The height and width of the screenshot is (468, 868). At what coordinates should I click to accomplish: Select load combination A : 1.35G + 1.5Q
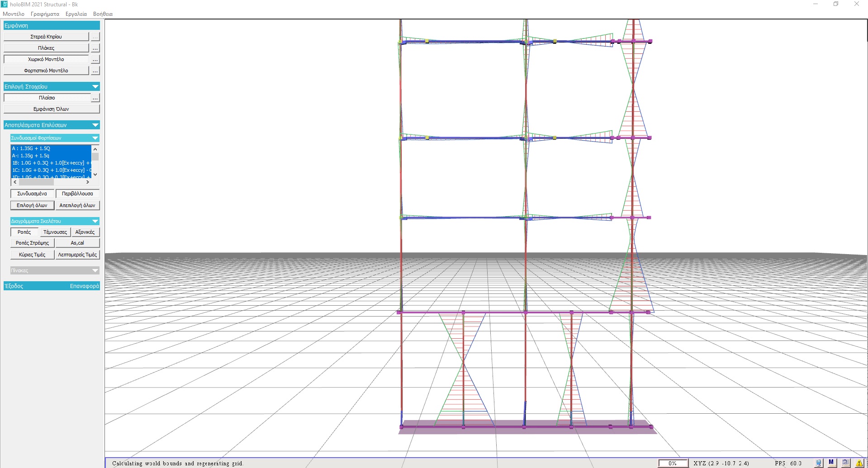pyautogui.click(x=51, y=148)
